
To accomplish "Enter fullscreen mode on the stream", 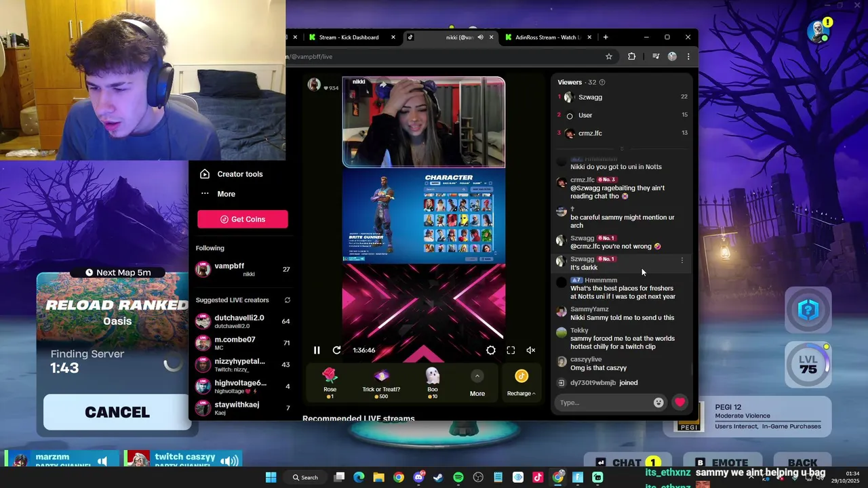I will 511,350.
